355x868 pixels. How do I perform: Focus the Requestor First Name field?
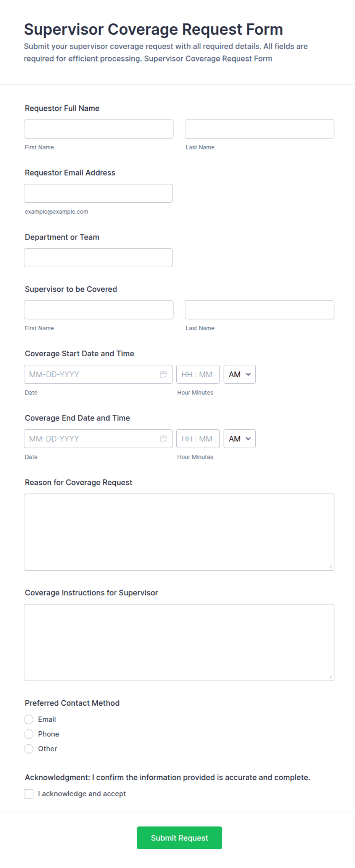pos(98,129)
